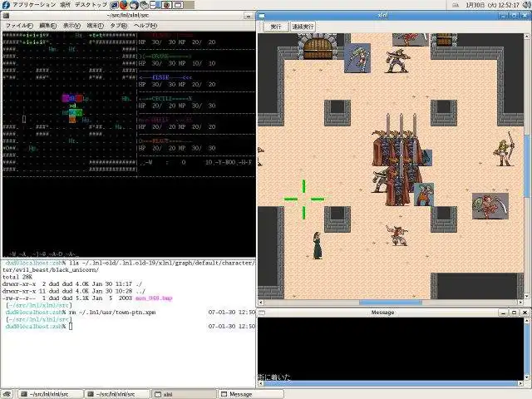
Task: Click the xlnl map horizontal scrollbar thumb
Action: pos(391,303)
